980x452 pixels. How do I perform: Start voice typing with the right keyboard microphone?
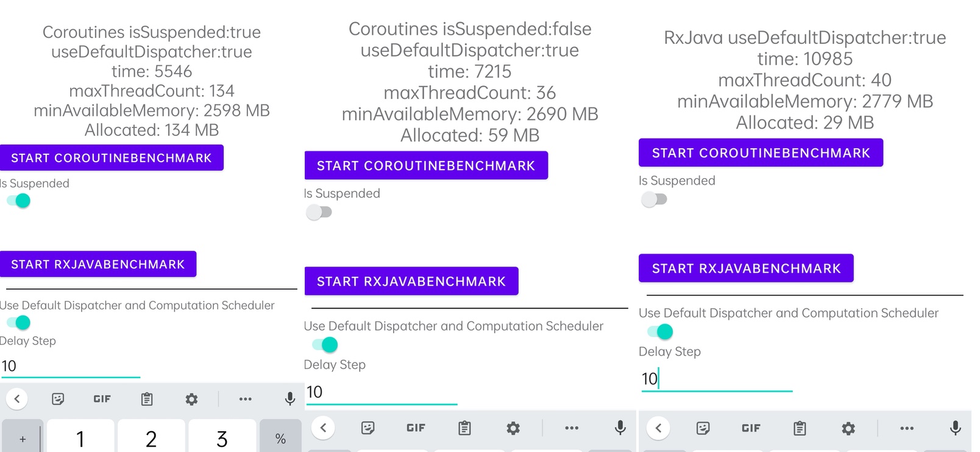[x=954, y=428]
